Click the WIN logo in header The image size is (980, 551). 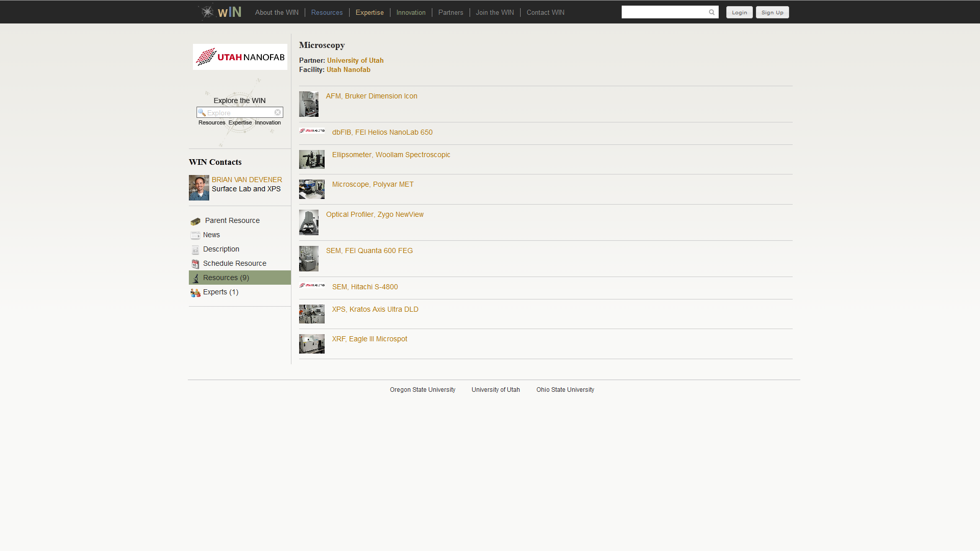pyautogui.click(x=220, y=12)
